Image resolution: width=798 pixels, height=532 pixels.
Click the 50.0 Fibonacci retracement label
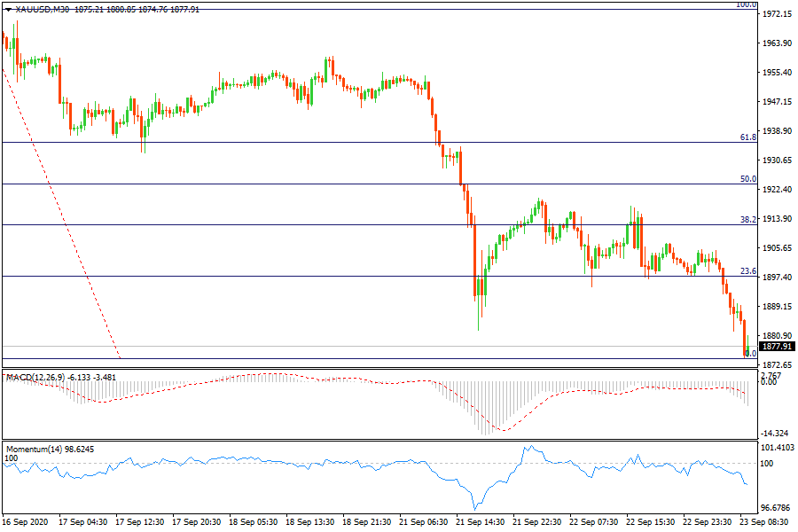pos(747,178)
